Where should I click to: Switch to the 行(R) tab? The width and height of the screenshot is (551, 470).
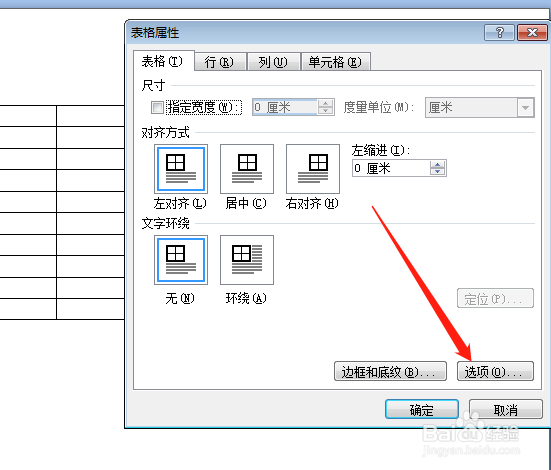pos(220,62)
